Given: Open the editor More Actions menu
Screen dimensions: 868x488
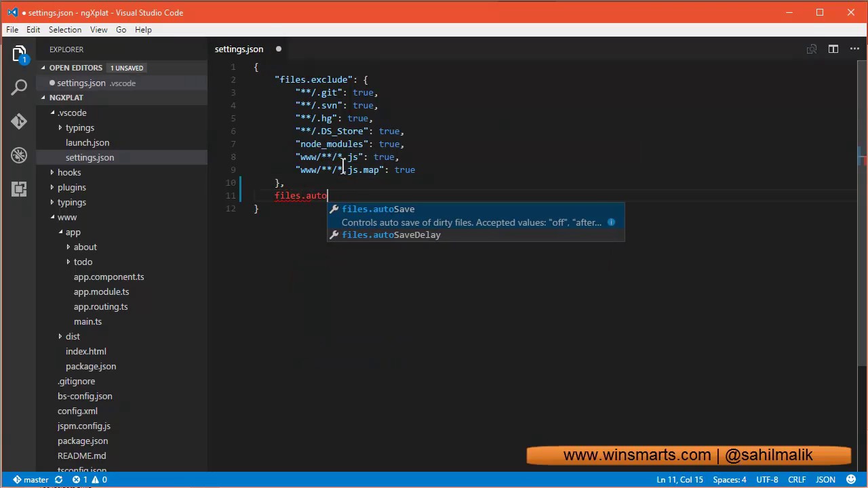Looking at the screenshot, I should point(854,49).
